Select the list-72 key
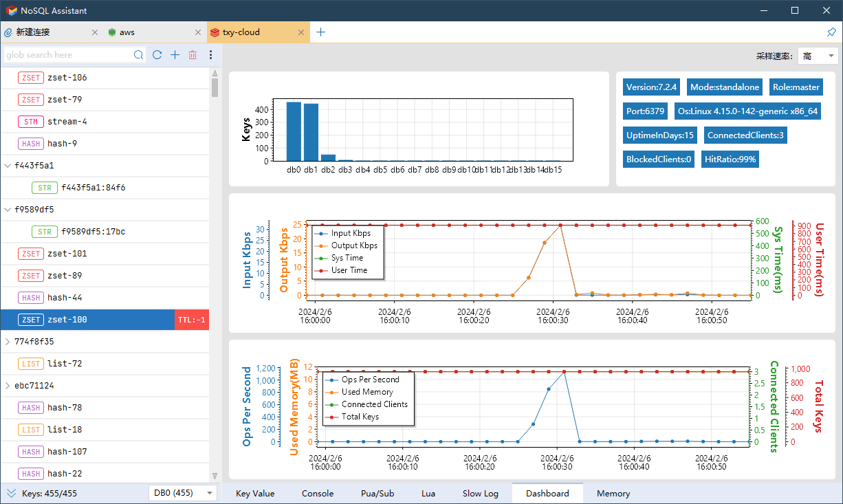Viewport: 843px width, 504px height. 64,364
